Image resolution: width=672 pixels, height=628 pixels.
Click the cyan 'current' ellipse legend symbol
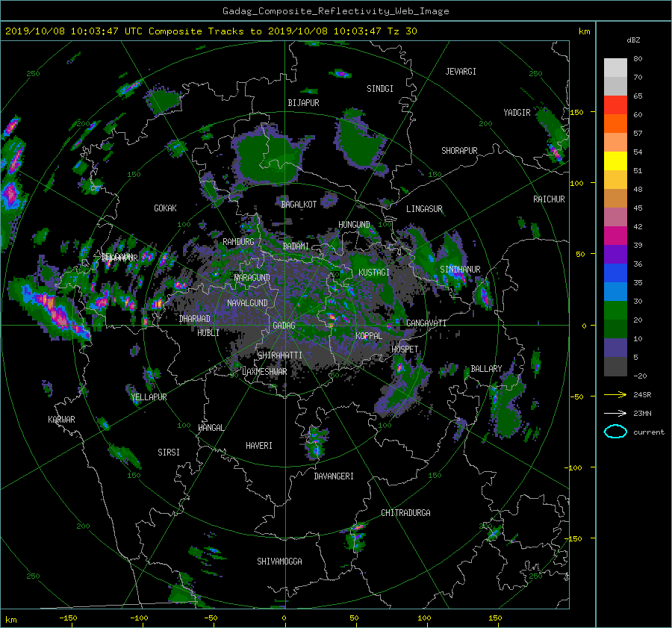(x=615, y=432)
